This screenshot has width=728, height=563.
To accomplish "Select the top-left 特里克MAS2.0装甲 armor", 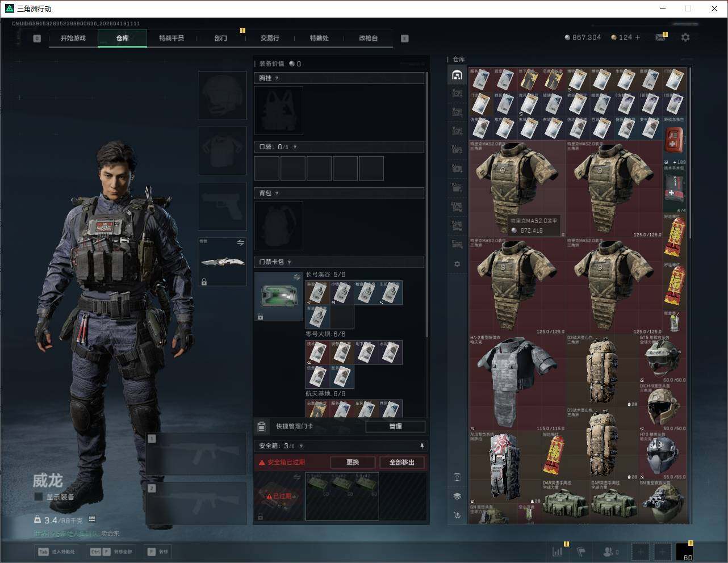I will [517, 189].
